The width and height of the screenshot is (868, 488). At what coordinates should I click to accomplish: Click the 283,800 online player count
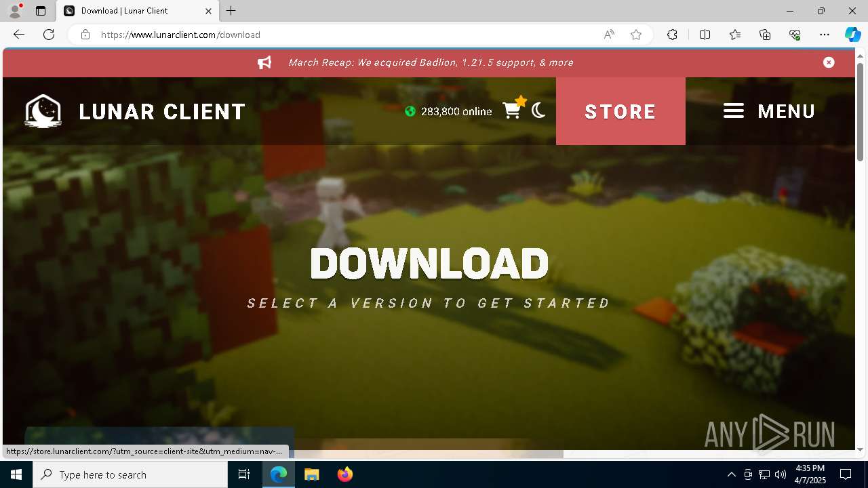coord(456,111)
